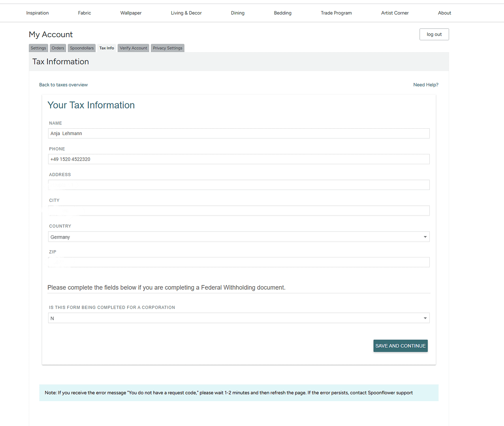The width and height of the screenshot is (504, 426).
Task: Open the Fabric menu in navigation
Action: pos(85,13)
